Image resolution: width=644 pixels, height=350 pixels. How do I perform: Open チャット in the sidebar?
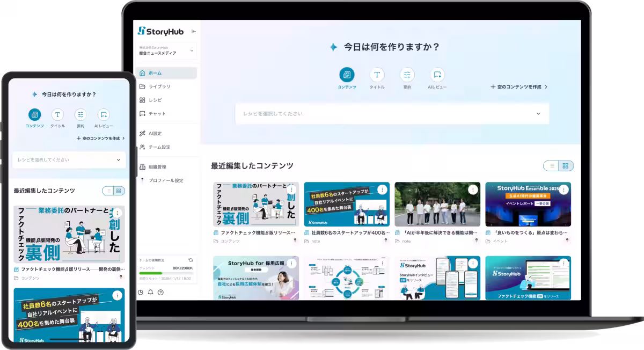coord(167,113)
